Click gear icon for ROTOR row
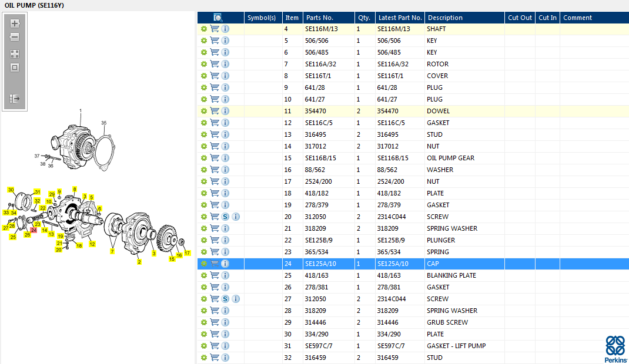629x364 pixels. pyautogui.click(x=203, y=64)
